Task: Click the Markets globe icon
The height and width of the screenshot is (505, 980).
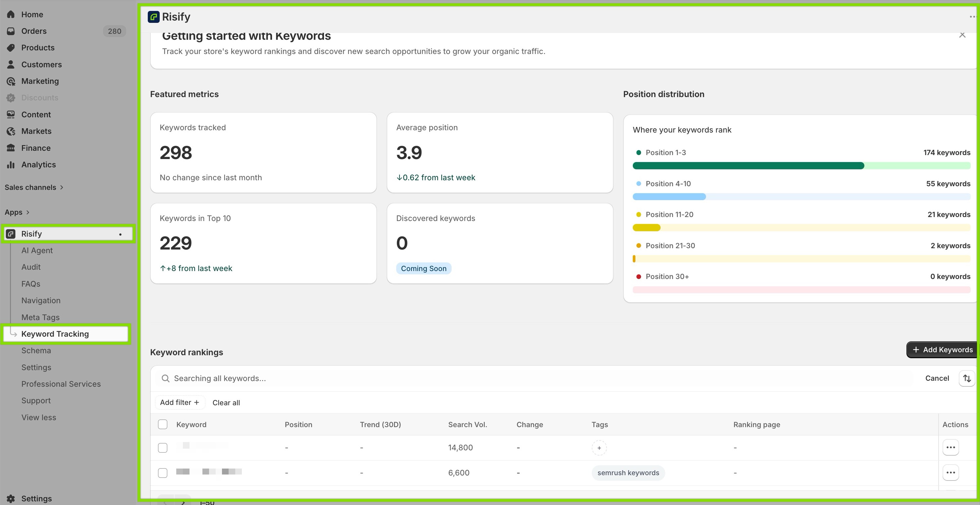Action: (11, 131)
